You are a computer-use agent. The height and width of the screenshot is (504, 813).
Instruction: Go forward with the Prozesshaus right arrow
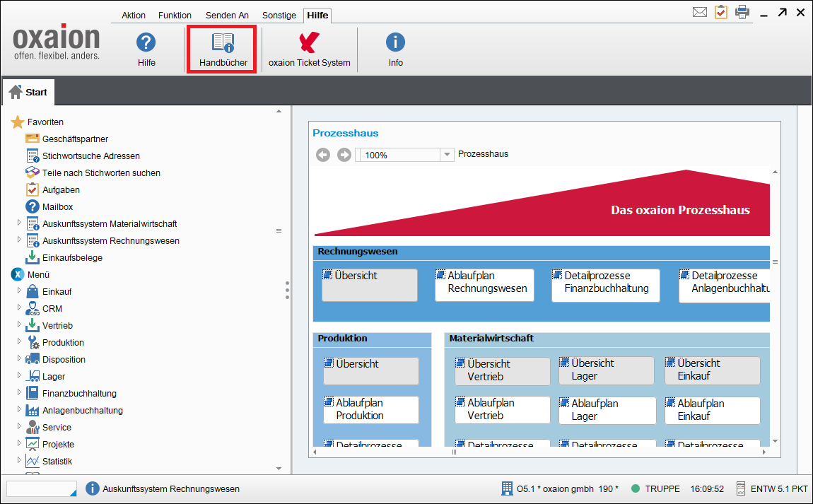click(x=344, y=155)
